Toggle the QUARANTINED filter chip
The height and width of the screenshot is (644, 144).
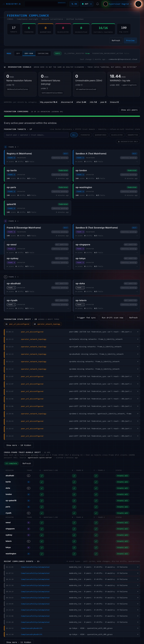point(101,135)
